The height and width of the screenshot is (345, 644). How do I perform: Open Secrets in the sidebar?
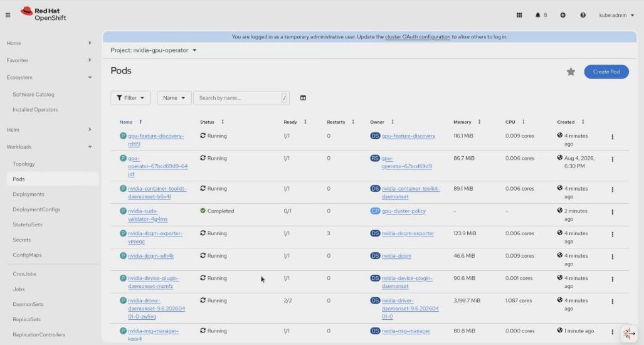pos(22,240)
